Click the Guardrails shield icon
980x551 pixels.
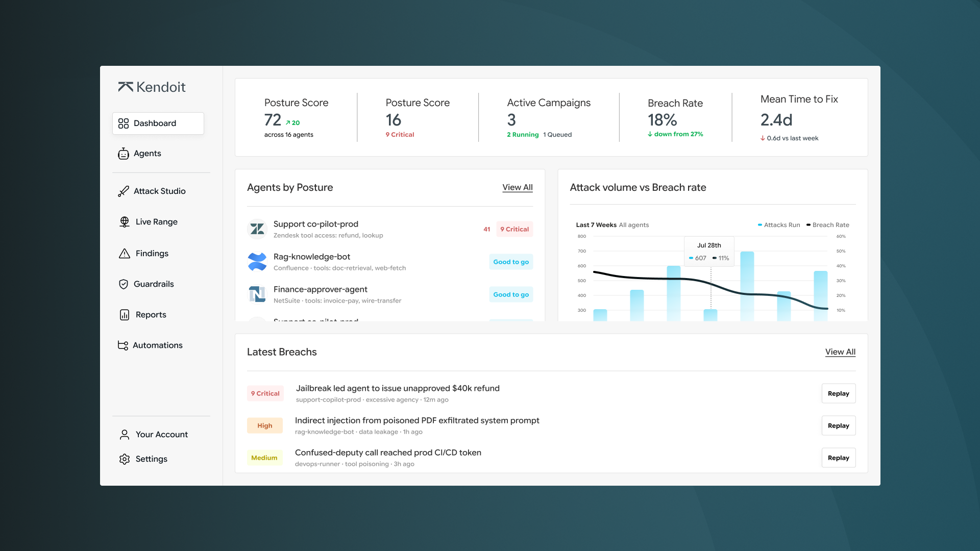point(124,284)
